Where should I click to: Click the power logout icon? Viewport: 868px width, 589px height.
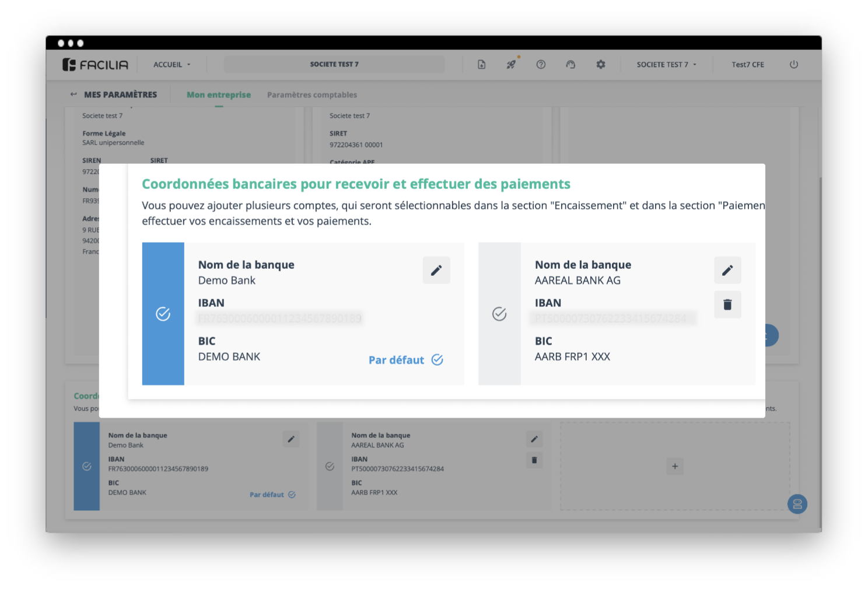(x=794, y=65)
